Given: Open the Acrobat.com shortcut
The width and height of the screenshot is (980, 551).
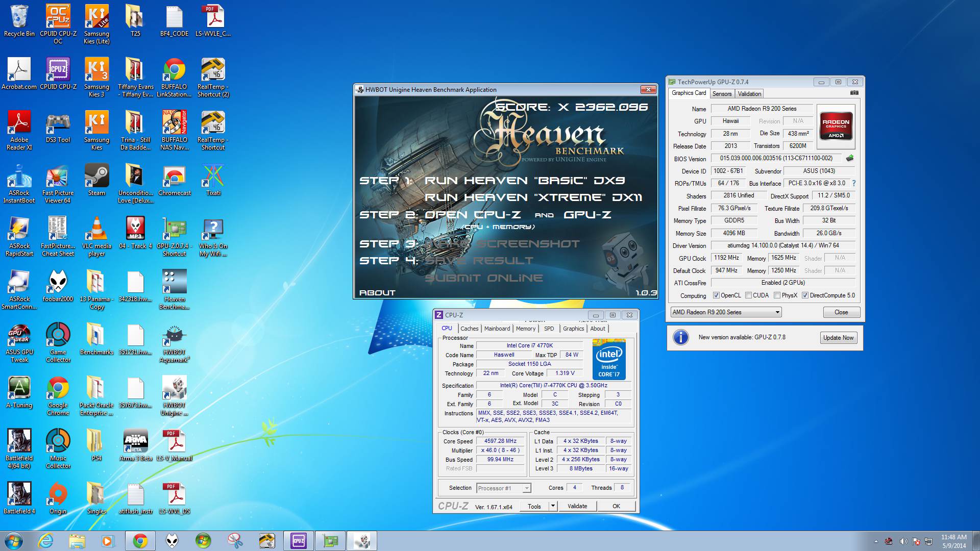Looking at the screenshot, I should pos(19,74).
